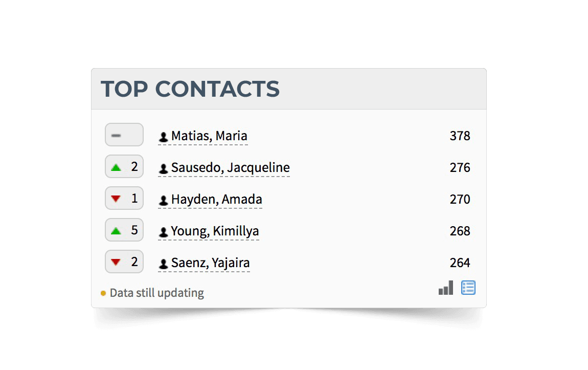Image resolution: width=588 pixels, height=370 pixels.
Task: Open the Sausedo, Jacqueline contact link
Action: [x=230, y=167]
